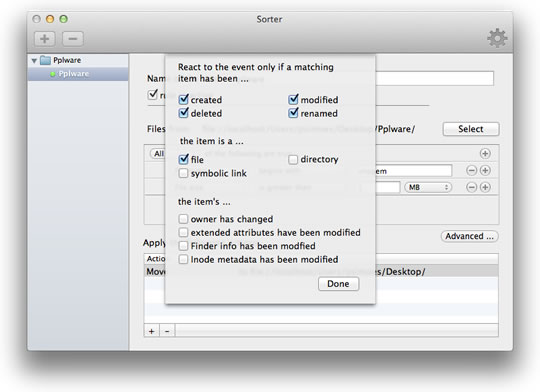This screenshot has height=392, width=540.
Task: Click the add rule plus toolbar button
Action: click(x=44, y=39)
